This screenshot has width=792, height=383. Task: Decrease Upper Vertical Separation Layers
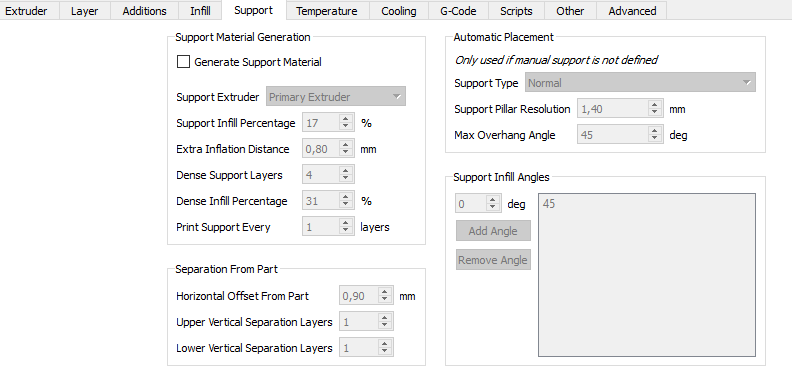385,325
